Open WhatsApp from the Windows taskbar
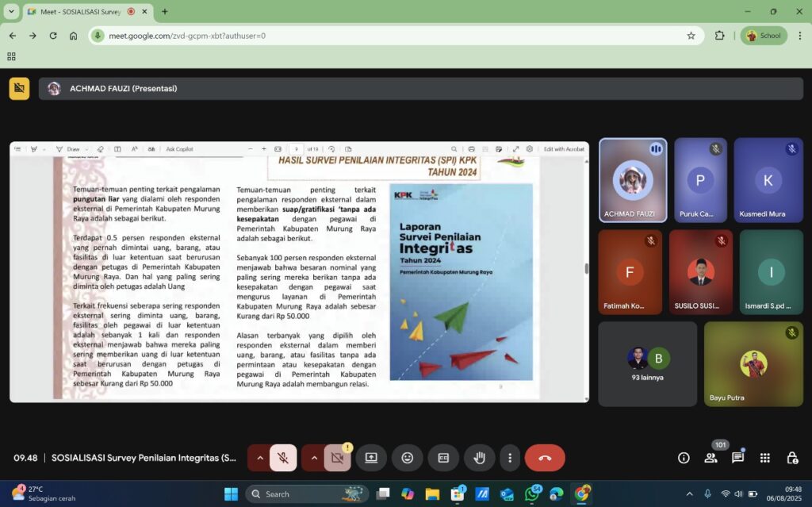The width and height of the screenshot is (812, 507). [533, 494]
